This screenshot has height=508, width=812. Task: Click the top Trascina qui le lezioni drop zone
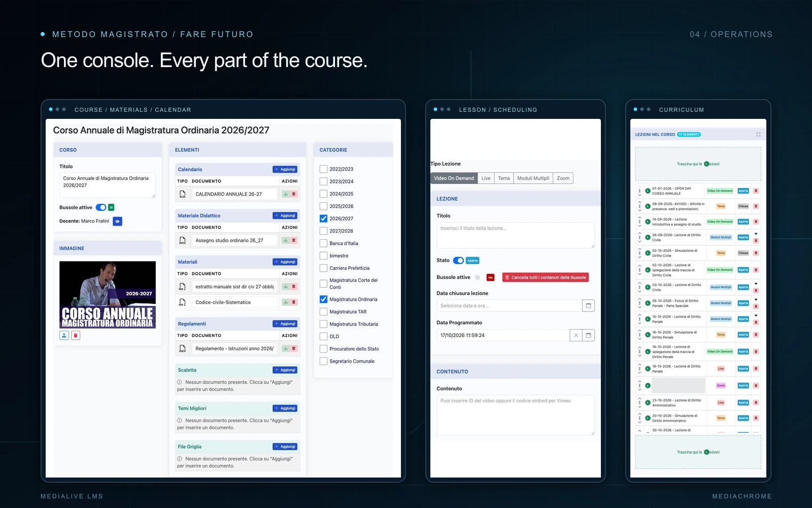[x=698, y=164]
